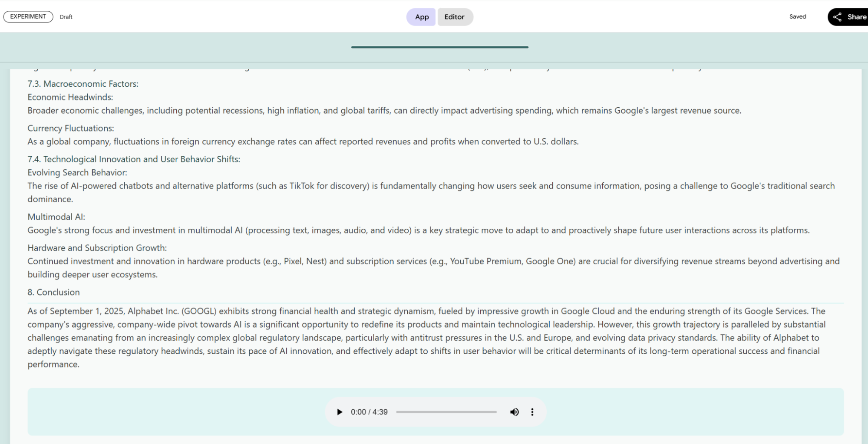Select the play triangle in the audio player

tap(340, 412)
